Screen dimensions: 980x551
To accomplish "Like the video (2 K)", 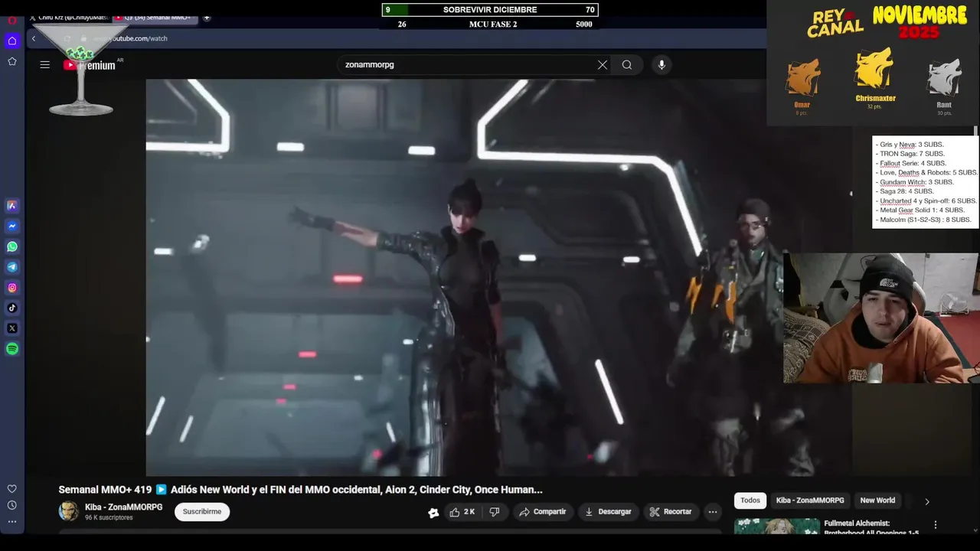I will tap(462, 512).
